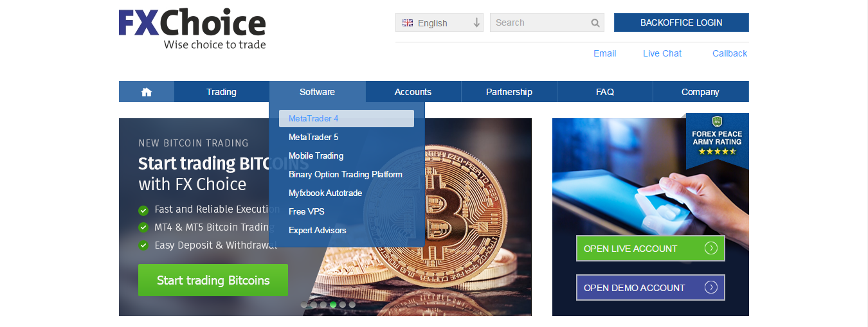Viewport: 868px width, 327px height.
Task: Click the FXChoice logo
Action: pos(192,30)
